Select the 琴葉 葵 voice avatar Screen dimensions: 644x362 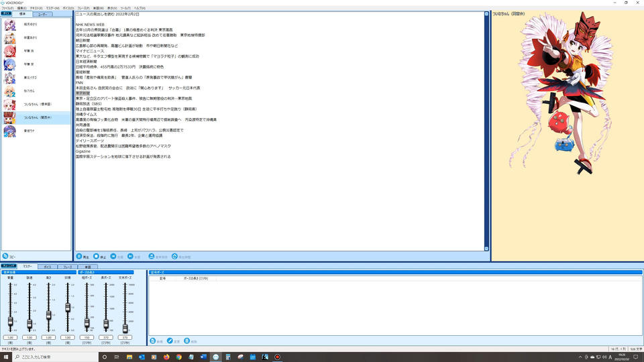tap(10, 64)
